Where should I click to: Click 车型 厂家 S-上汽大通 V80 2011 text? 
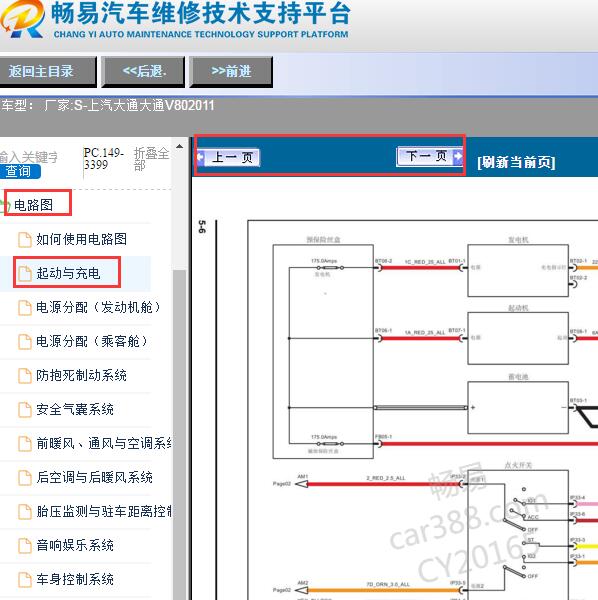108,105
